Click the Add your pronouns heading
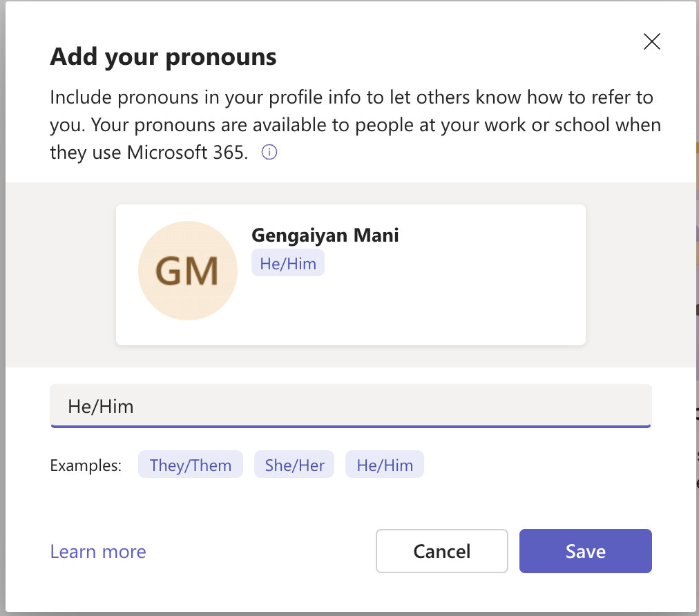The height and width of the screenshot is (616, 699). coord(163,57)
